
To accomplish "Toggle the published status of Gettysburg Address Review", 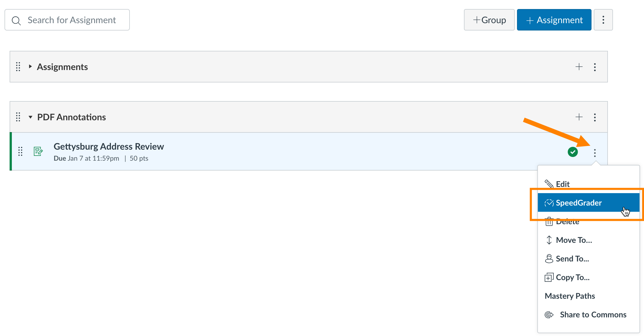I will [x=573, y=152].
